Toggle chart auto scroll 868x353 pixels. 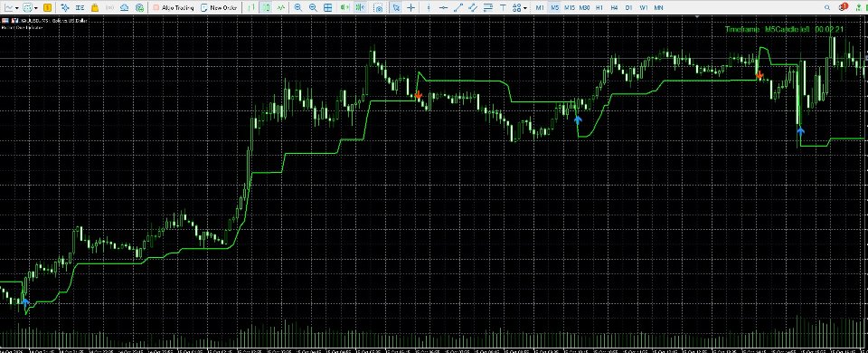click(344, 8)
